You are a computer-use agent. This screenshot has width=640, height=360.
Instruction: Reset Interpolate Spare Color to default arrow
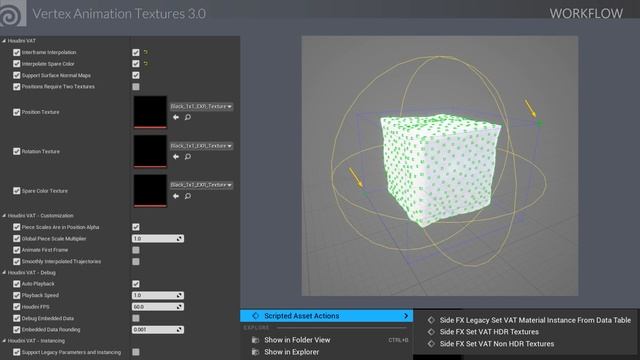[x=146, y=64]
